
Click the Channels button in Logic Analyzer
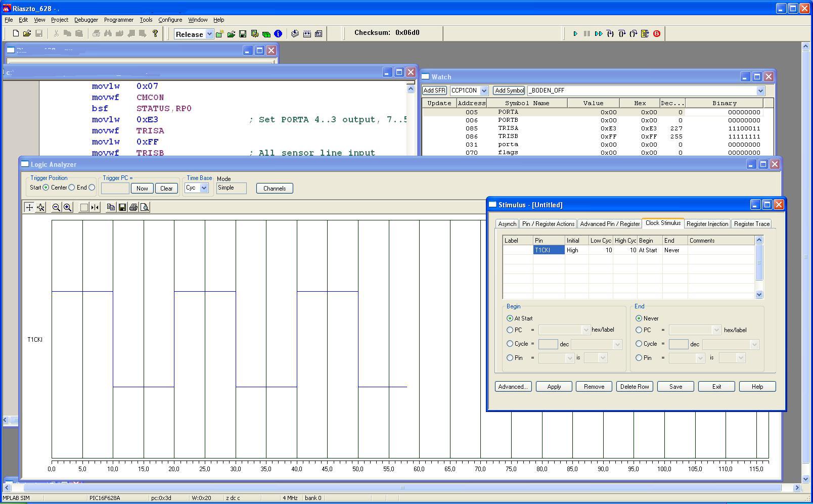click(275, 189)
